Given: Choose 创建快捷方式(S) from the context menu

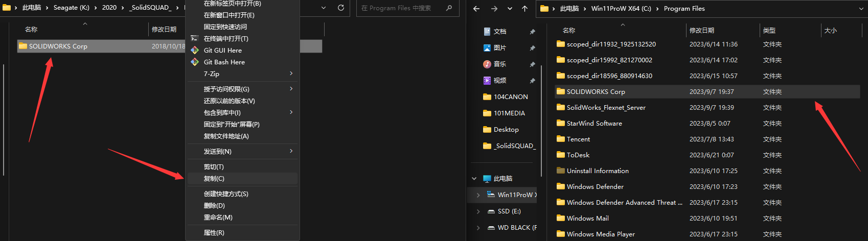Looking at the screenshot, I should click(x=242, y=194).
